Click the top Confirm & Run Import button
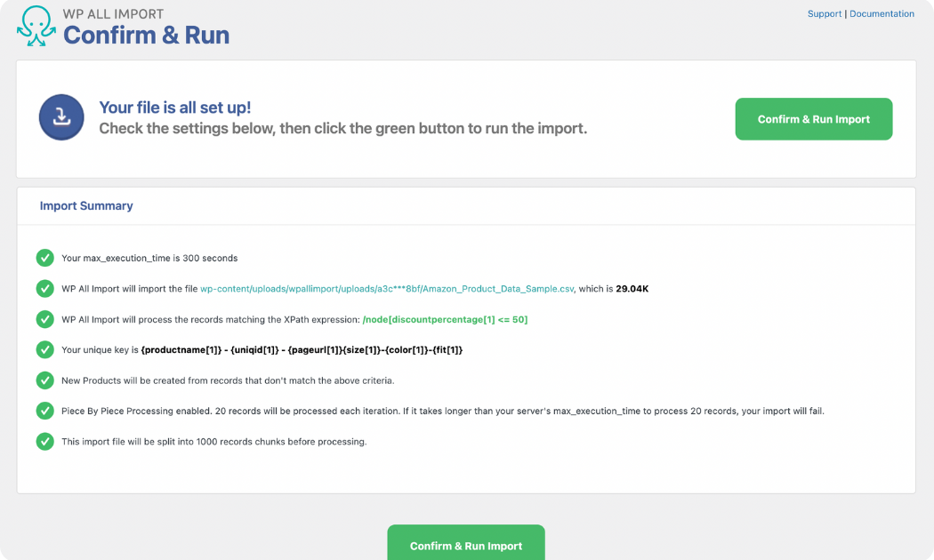The width and height of the screenshot is (934, 560). point(813,118)
